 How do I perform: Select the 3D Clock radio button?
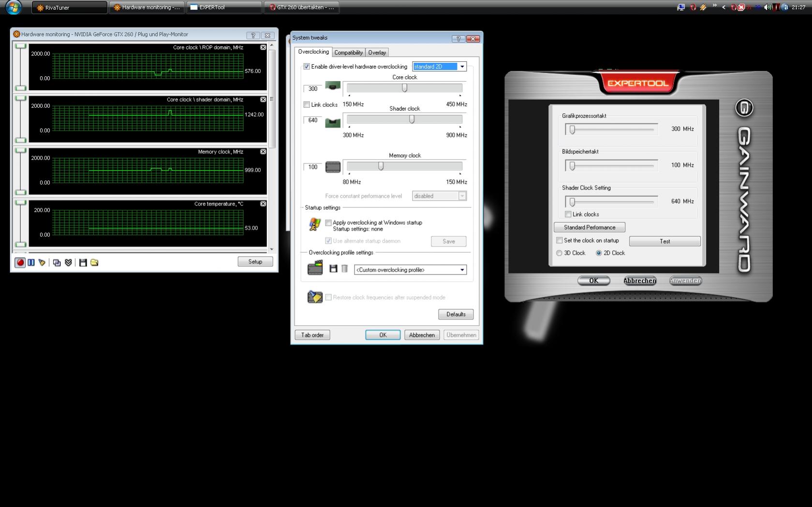(x=559, y=253)
